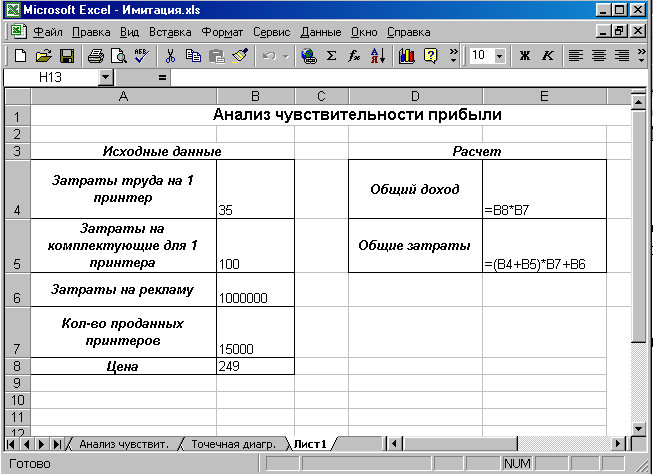Paste with the clipboard icon
The height and width of the screenshot is (474, 653).
pos(217,55)
